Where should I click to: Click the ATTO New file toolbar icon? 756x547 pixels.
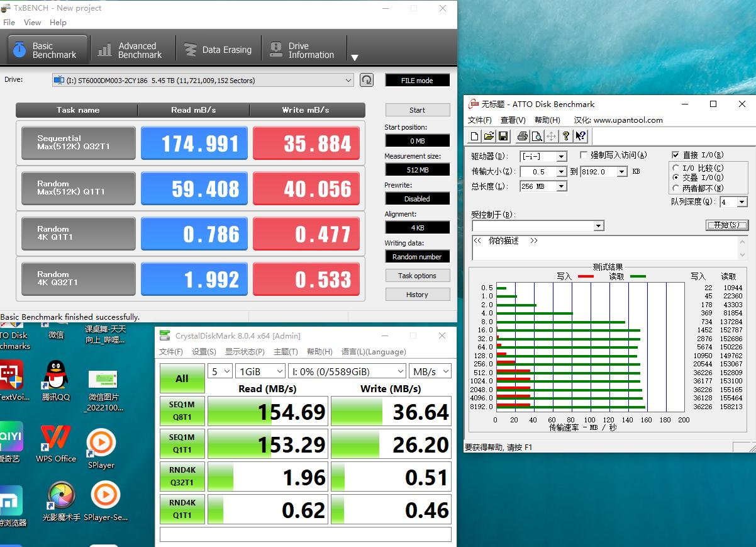pos(475,136)
